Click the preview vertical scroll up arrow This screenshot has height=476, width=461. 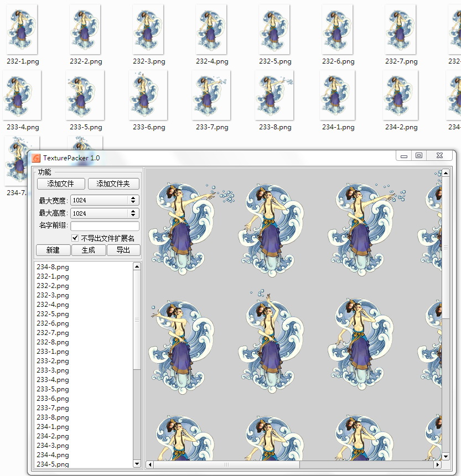click(446, 173)
